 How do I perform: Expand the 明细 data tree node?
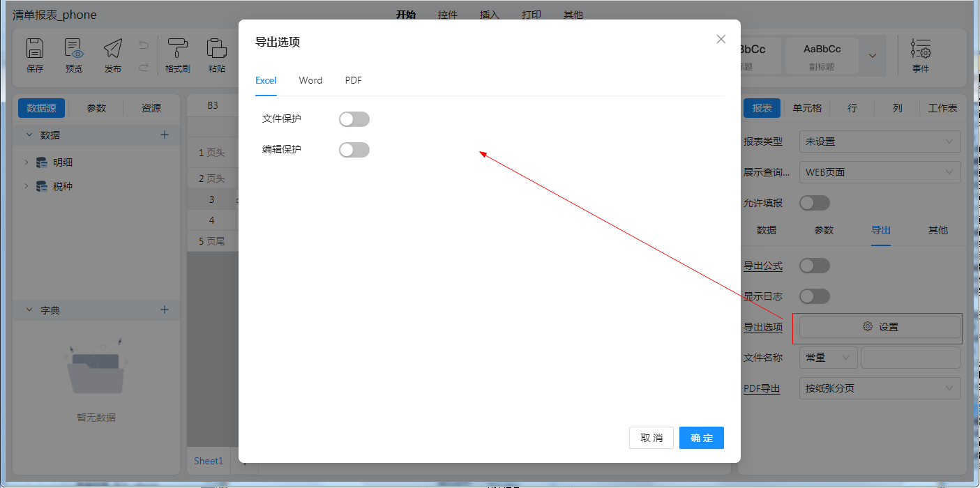(27, 162)
